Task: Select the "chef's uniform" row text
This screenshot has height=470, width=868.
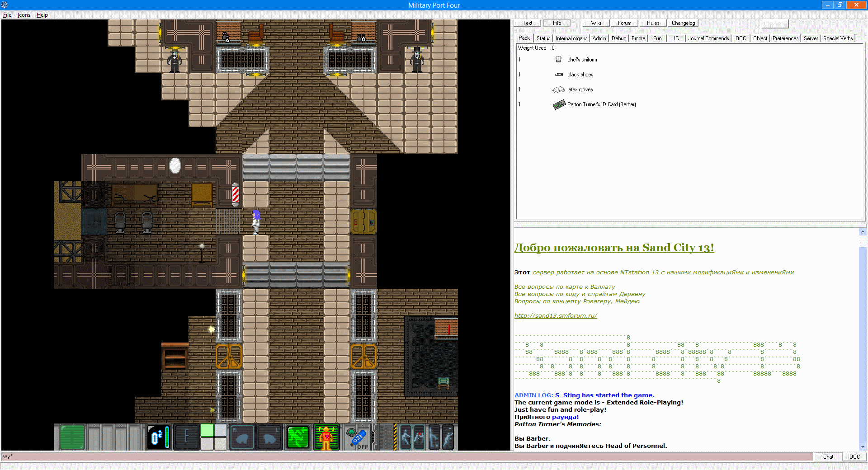Action: 582,60
